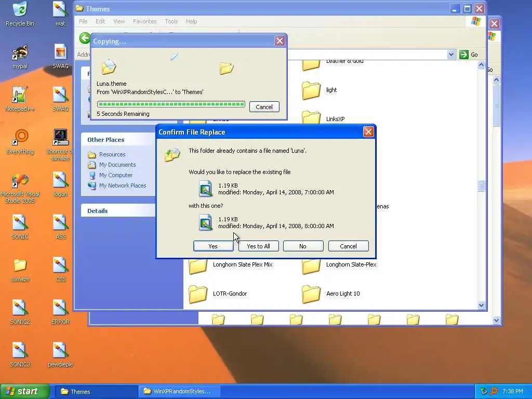
Task: Select the Longhorn Slate-Plex folder
Action: coord(339,265)
